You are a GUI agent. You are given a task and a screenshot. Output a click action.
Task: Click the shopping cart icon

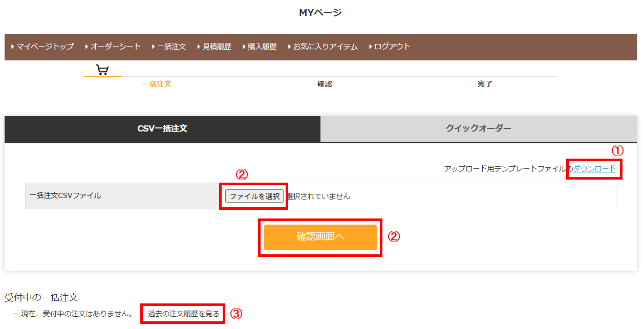102,70
